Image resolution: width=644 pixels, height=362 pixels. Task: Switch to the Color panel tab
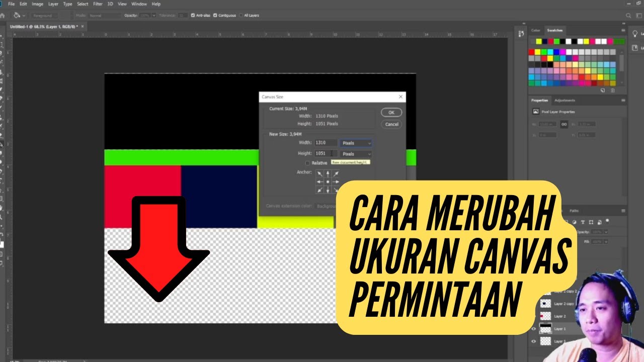tap(536, 31)
